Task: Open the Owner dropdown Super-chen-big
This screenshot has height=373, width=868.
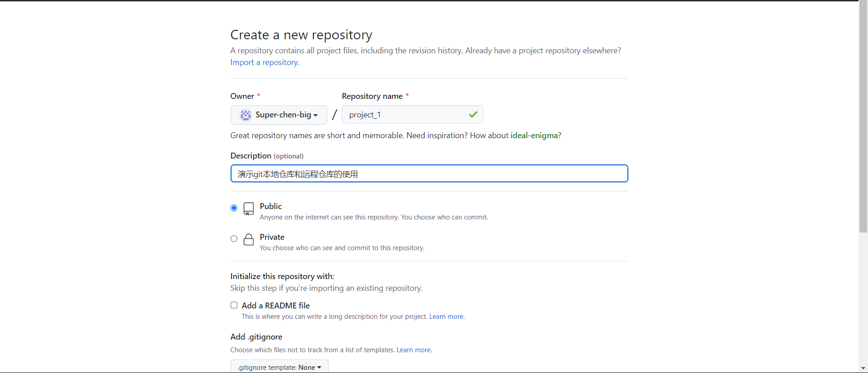Action: (279, 115)
